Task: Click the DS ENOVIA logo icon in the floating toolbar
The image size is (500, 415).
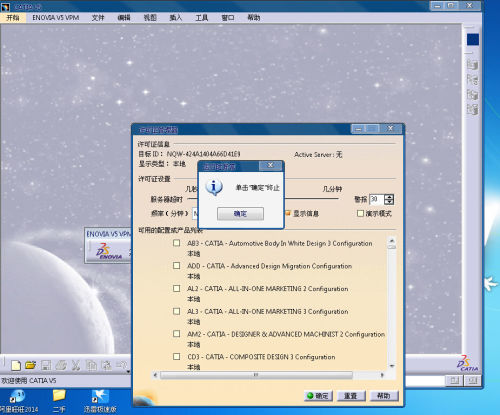Action: tap(109, 251)
